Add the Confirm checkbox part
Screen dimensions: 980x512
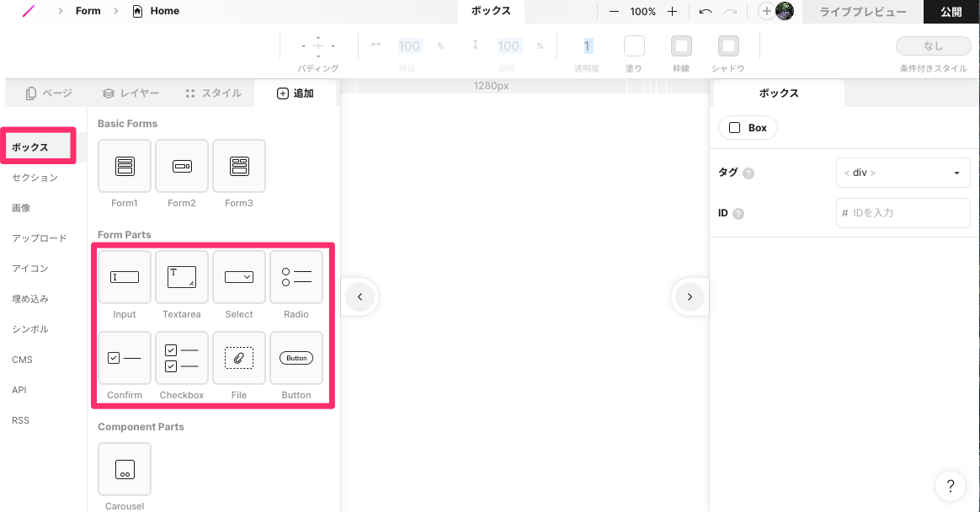tap(125, 358)
